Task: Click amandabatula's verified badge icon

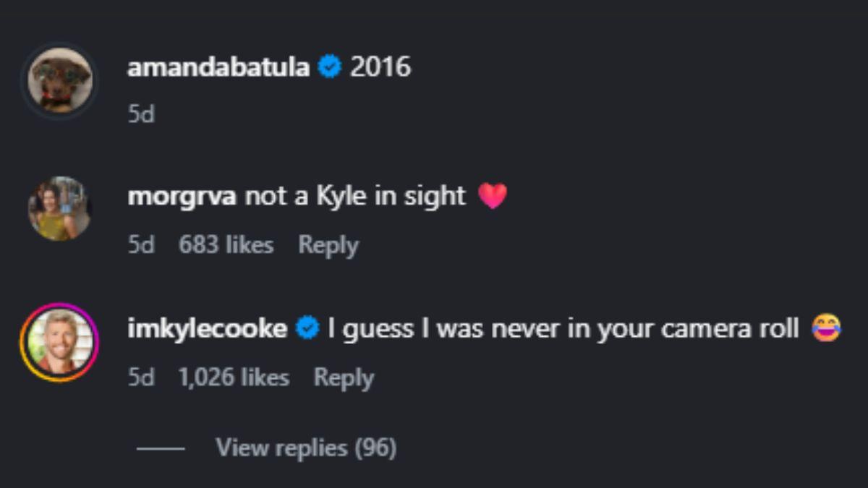Action: pyautogui.click(x=331, y=67)
